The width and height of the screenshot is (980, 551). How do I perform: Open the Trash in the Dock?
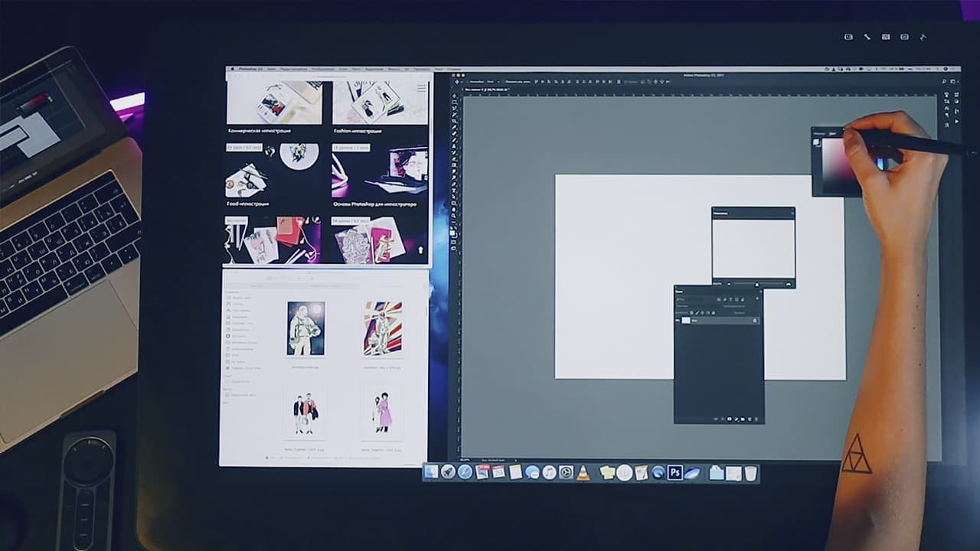click(750, 473)
